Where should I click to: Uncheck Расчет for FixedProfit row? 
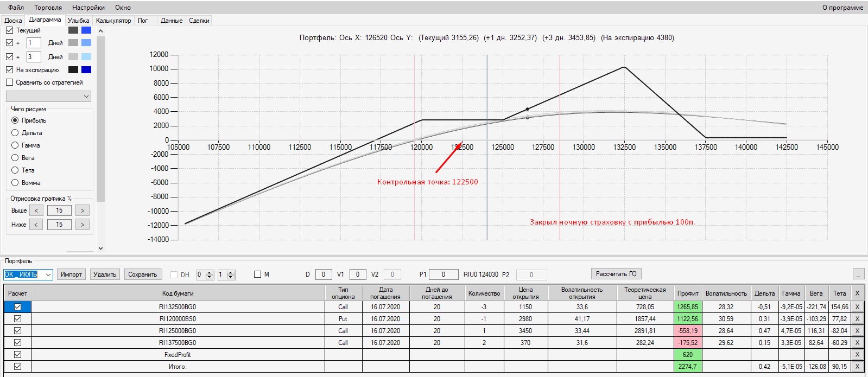click(x=18, y=355)
